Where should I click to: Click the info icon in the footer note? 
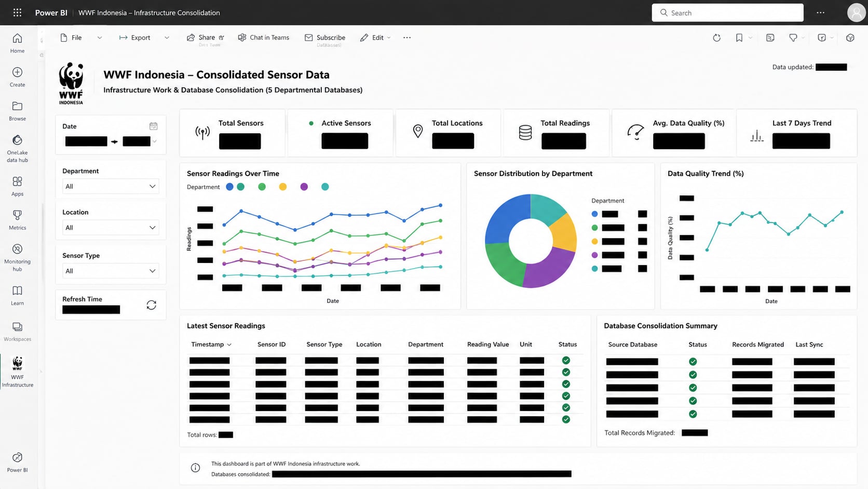click(x=195, y=468)
